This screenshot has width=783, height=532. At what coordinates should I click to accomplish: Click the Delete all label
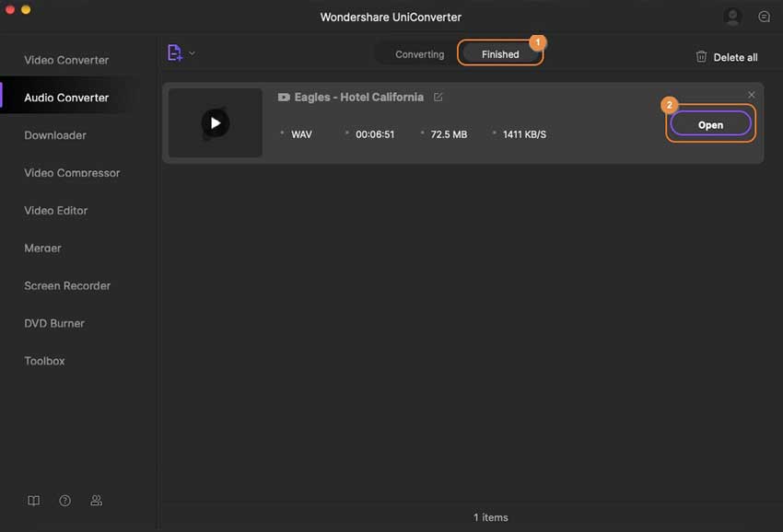[x=735, y=57]
